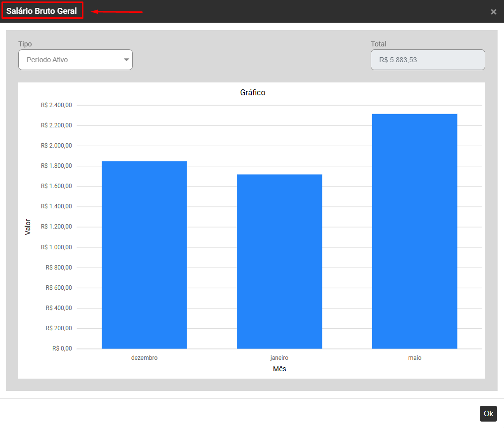Open the Período Ativo dropdown
Image resolution: width=504 pixels, height=428 pixels.
[75, 60]
